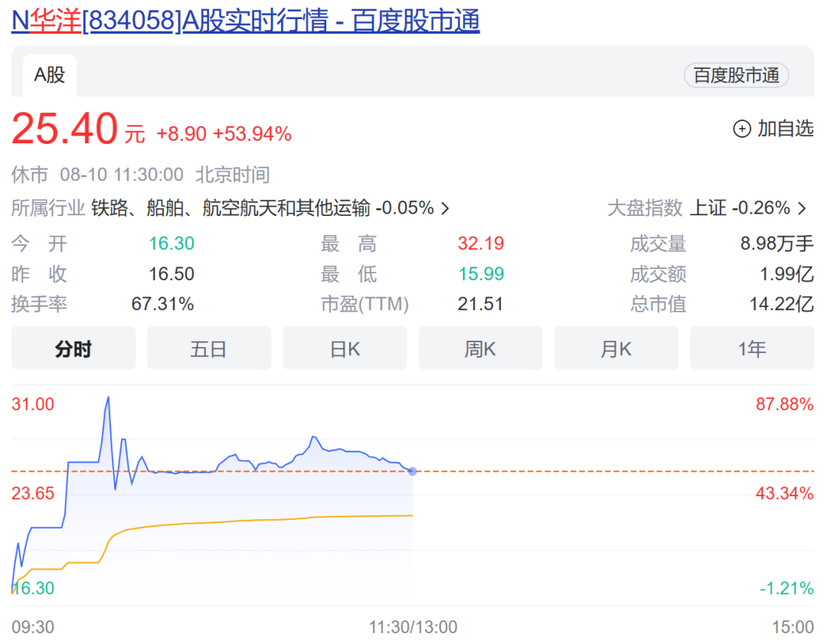The height and width of the screenshot is (644, 827).
Task: Click the 北京时间 label
Action: point(233,175)
